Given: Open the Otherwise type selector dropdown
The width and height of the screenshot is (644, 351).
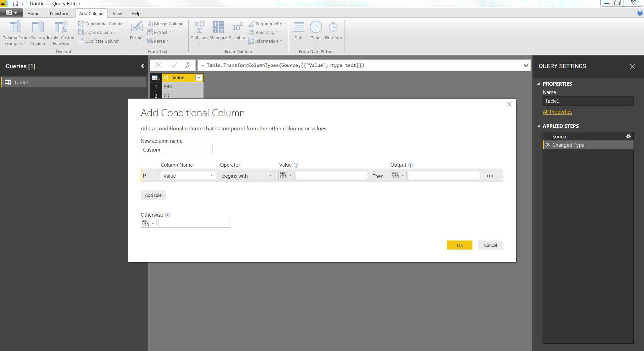Looking at the screenshot, I should point(148,223).
